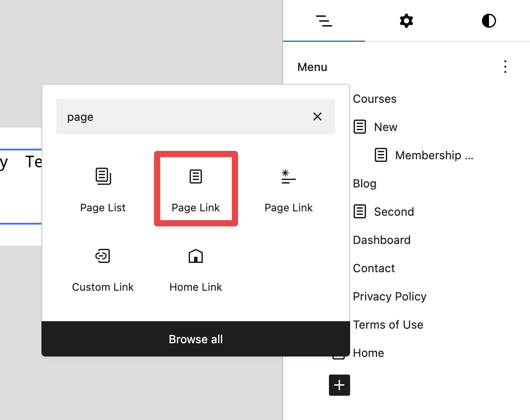530x420 pixels.
Task: Insert the red-outlined Page Link block
Action: click(x=196, y=190)
